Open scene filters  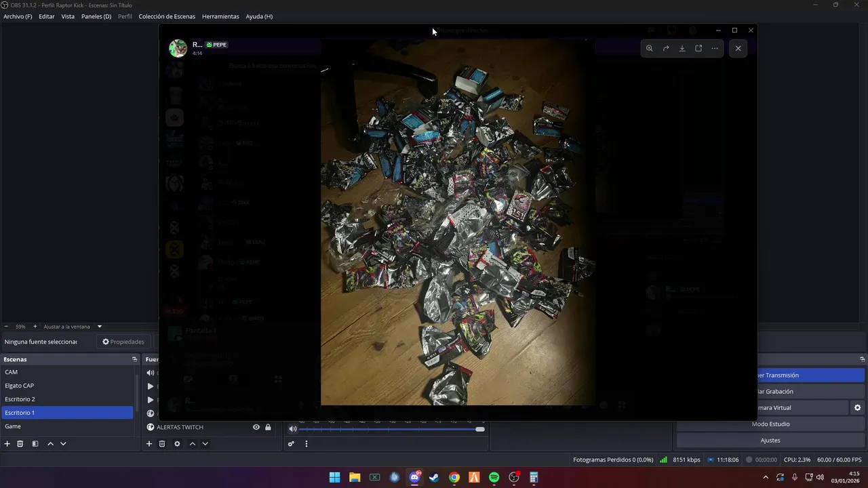click(35, 444)
